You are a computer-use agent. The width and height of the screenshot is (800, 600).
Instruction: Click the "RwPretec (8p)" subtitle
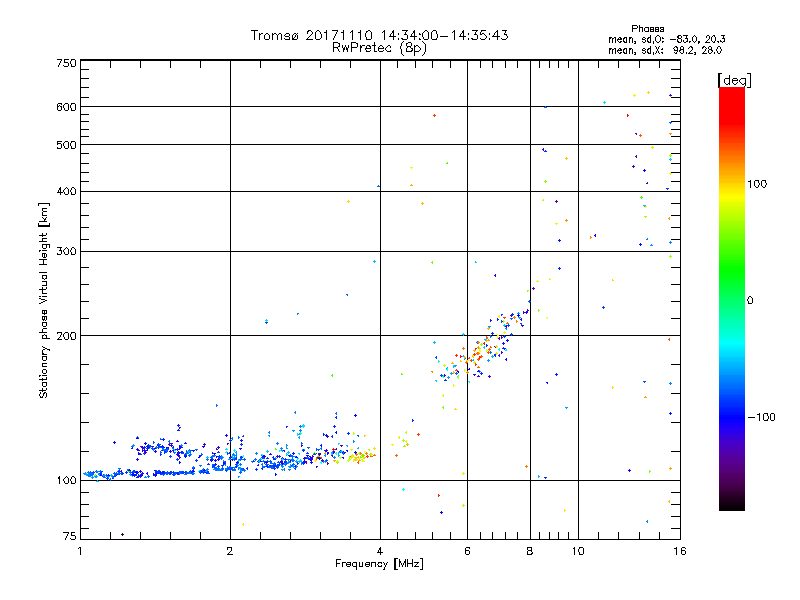pyautogui.click(x=379, y=48)
